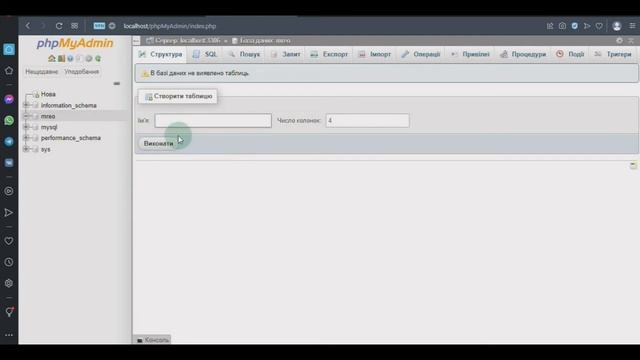Open History clock in the sidebar
The width and height of the screenshot is (640, 360).
pos(9,262)
